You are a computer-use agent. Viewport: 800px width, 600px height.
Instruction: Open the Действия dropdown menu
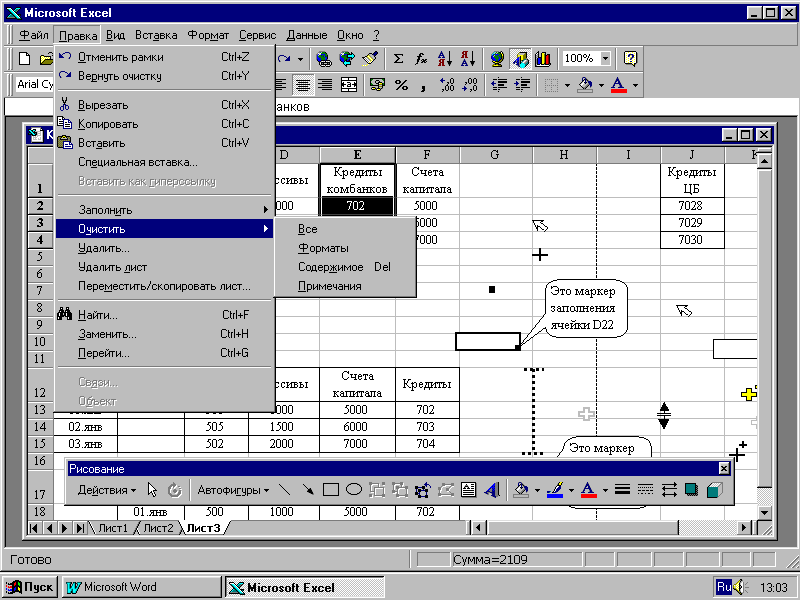tap(107, 490)
